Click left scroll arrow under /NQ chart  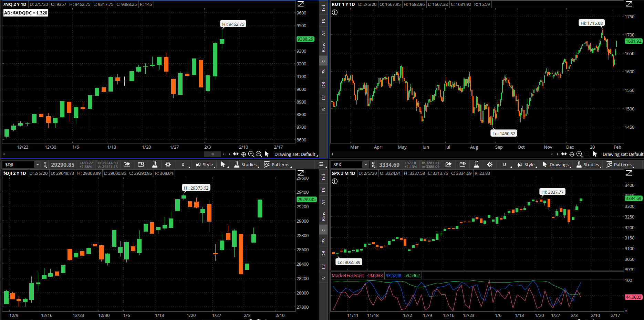click(4, 154)
